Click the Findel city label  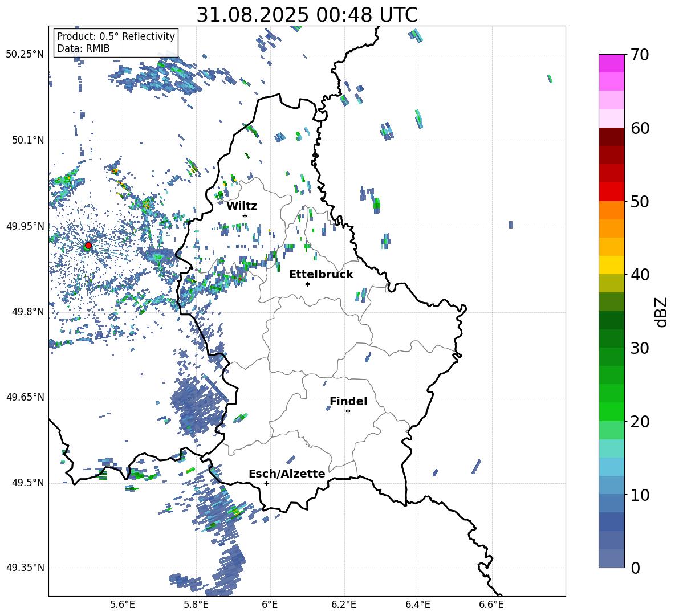click(x=348, y=401)
